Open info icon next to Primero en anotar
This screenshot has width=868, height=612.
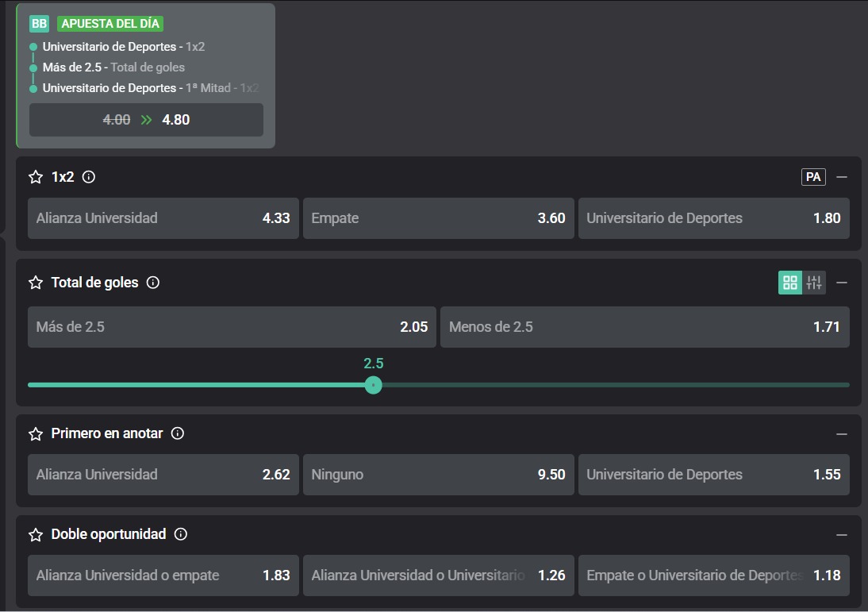coord(177,433)
